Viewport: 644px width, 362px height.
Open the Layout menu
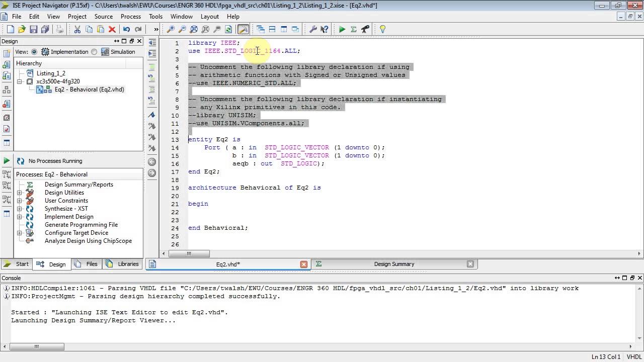(x=210, y=17)
